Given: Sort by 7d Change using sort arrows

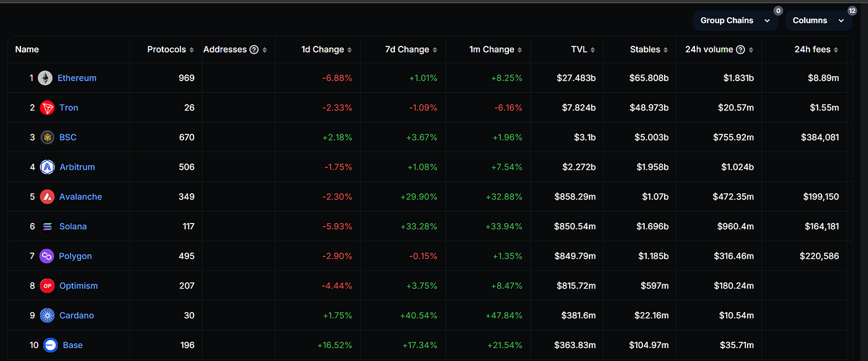Looking at the screenshot, I should (x=435, y=50).
